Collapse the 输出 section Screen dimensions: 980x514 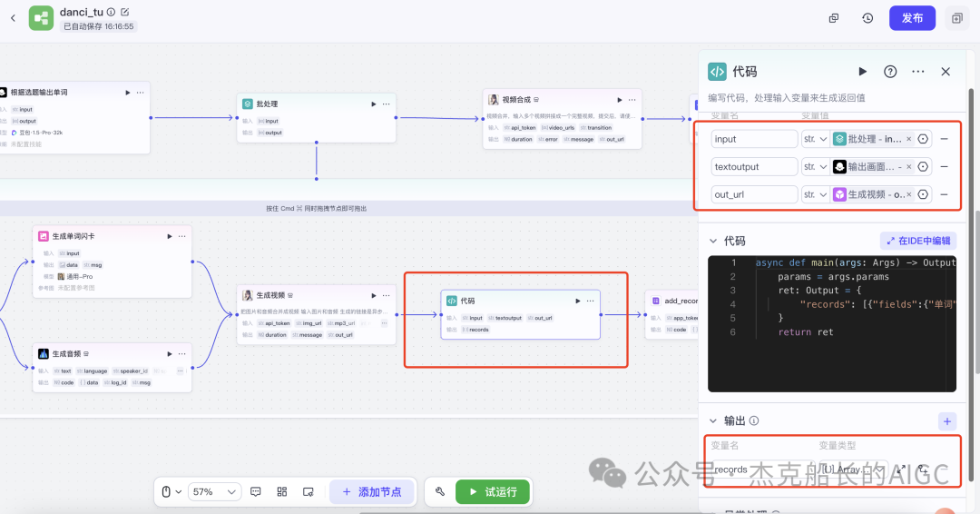point(713,420)
